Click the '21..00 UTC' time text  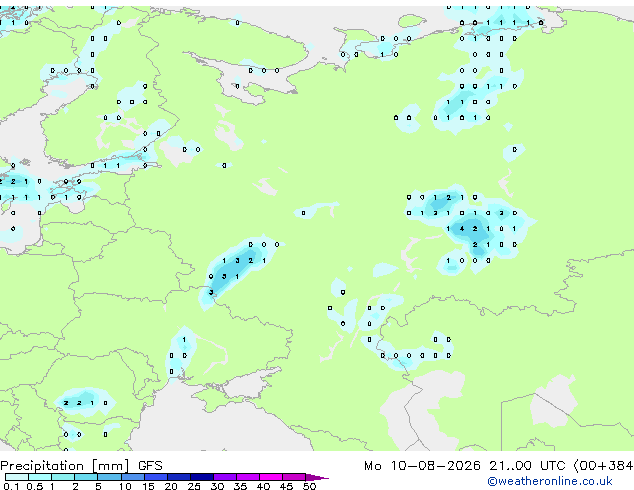point(527,466)
